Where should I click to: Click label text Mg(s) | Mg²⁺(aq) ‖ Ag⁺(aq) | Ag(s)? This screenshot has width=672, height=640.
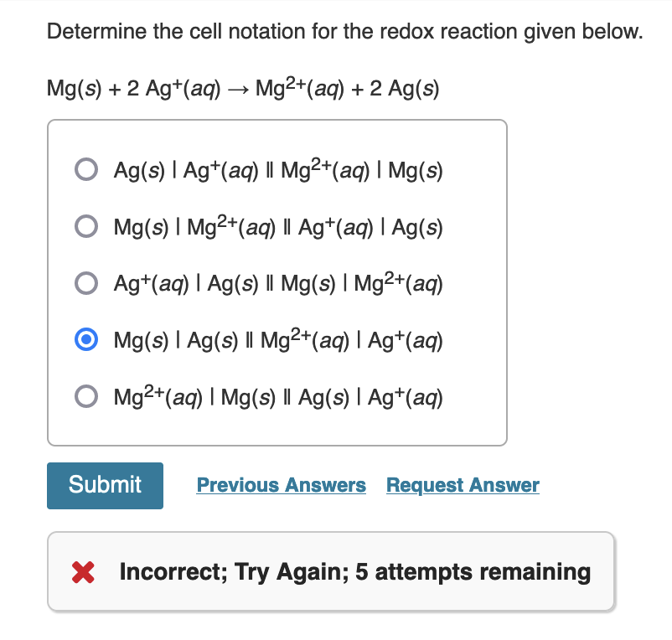[278, 226]
